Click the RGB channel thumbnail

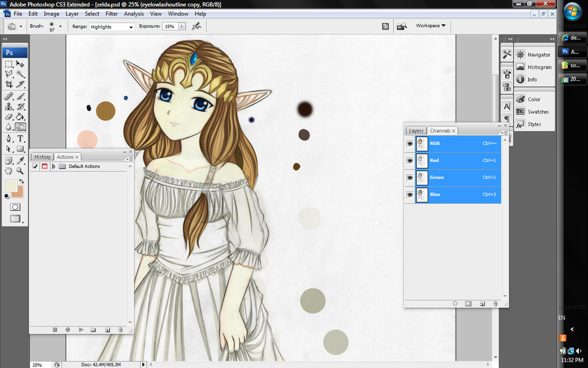coord(422,144)
